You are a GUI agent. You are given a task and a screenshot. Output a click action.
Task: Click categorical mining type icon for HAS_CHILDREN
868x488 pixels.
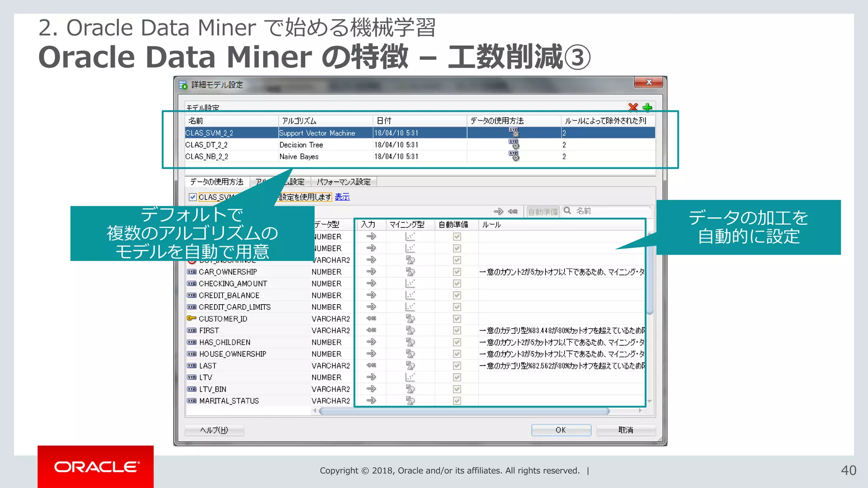410,342
